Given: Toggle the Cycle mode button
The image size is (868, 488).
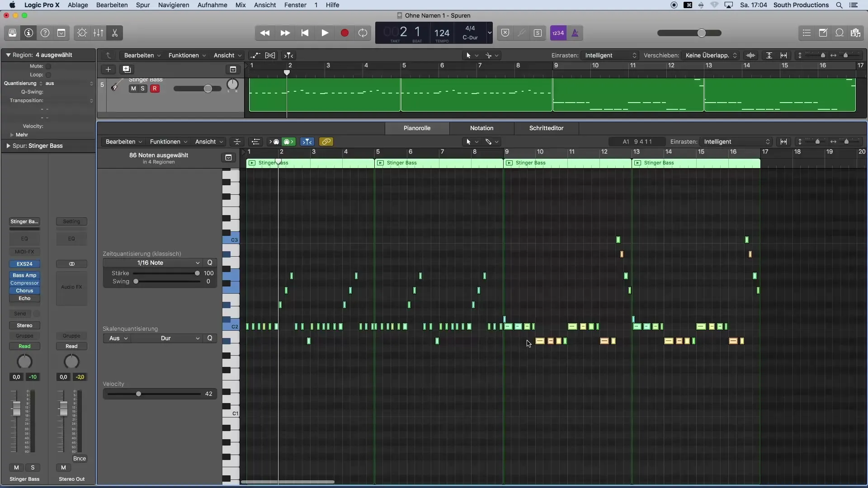Looking at the screenshot, I should [363, 33].
